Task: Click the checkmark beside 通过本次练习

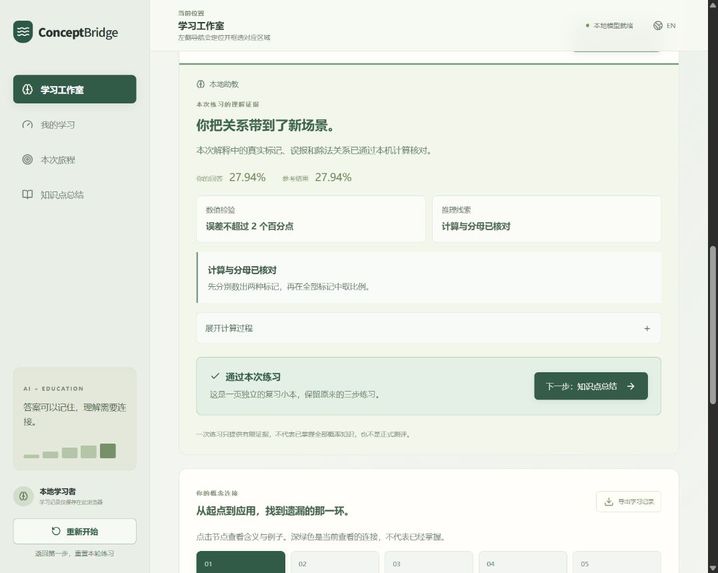Action: (215, 376)
